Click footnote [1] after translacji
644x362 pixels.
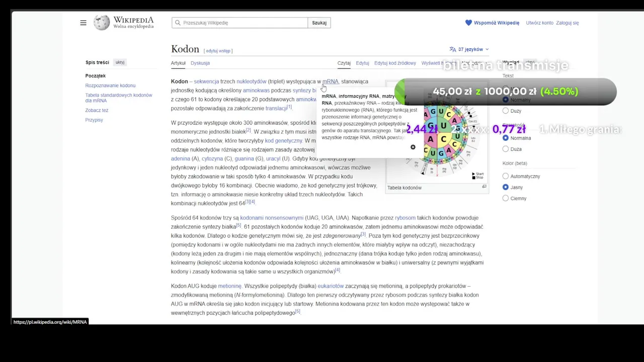coord(289,107)
